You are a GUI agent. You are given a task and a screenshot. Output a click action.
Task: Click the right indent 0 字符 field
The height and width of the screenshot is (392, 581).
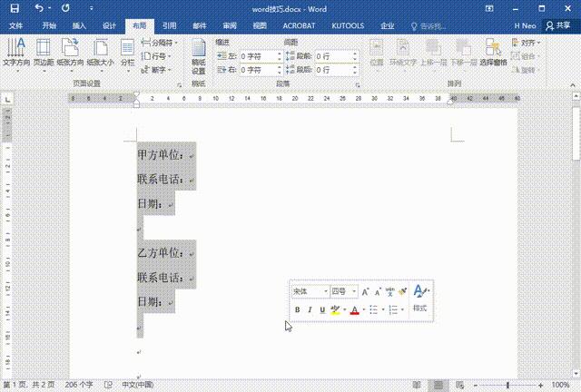point(258,70)
